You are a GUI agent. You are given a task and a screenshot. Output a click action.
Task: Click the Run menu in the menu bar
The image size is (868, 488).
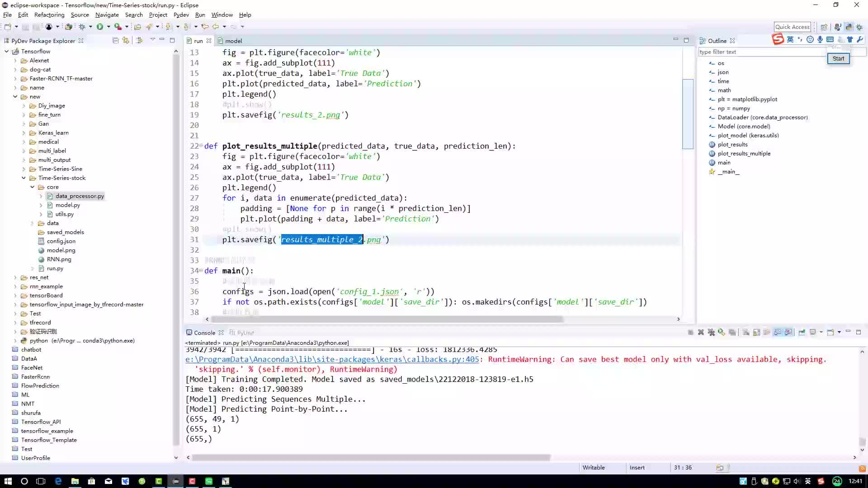point(200,14)
